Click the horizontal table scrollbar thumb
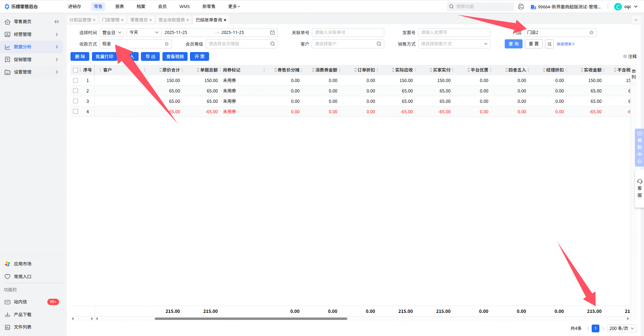Viewport: 644px width, 336px height. [251, 319]
